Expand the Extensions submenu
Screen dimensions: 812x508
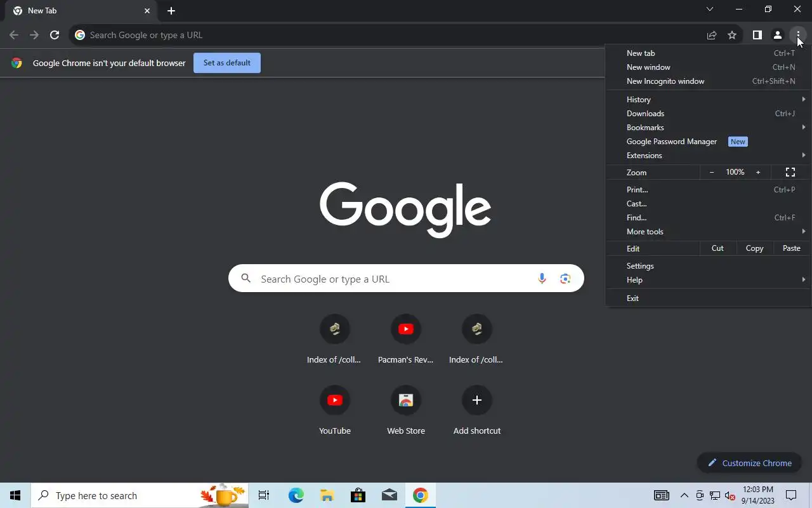click(708, 156)
